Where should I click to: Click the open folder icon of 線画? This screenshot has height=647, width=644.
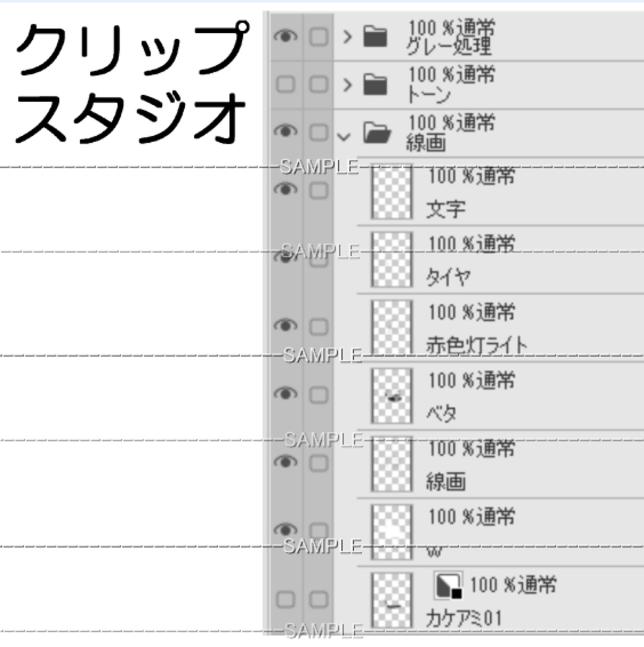click(x=377, y=132)
